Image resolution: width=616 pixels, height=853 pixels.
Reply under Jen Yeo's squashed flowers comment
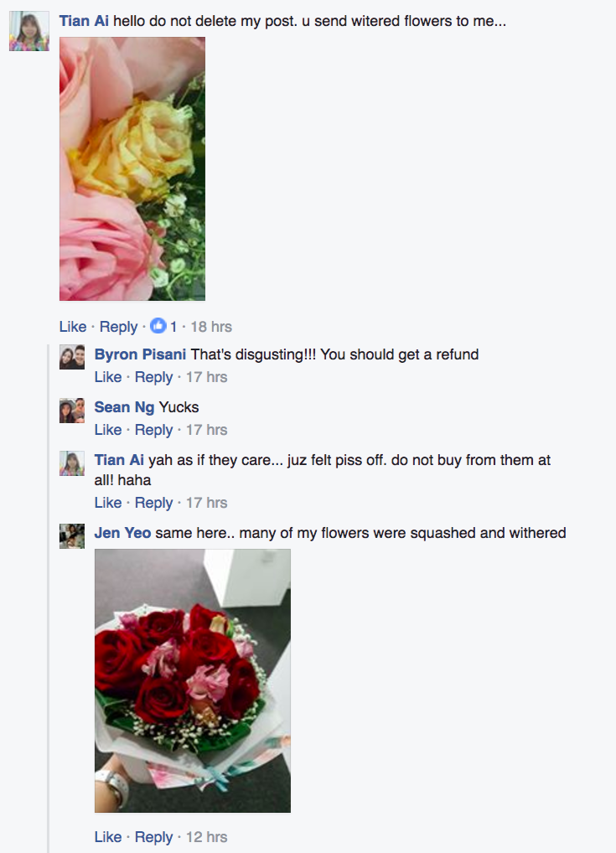(x=153, y=837)
